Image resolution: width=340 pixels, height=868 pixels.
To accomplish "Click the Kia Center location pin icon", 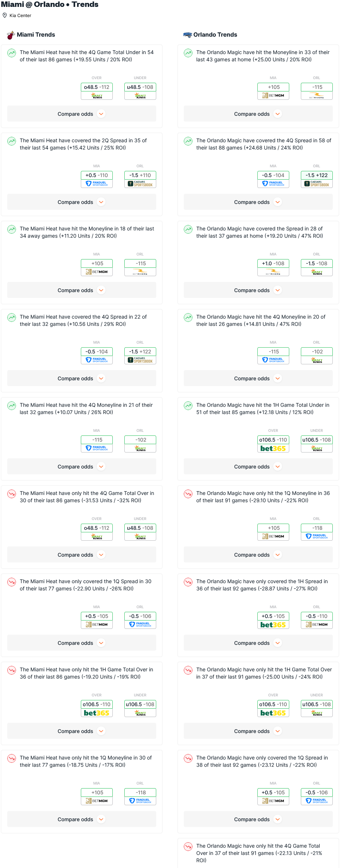I will (5, 15).
